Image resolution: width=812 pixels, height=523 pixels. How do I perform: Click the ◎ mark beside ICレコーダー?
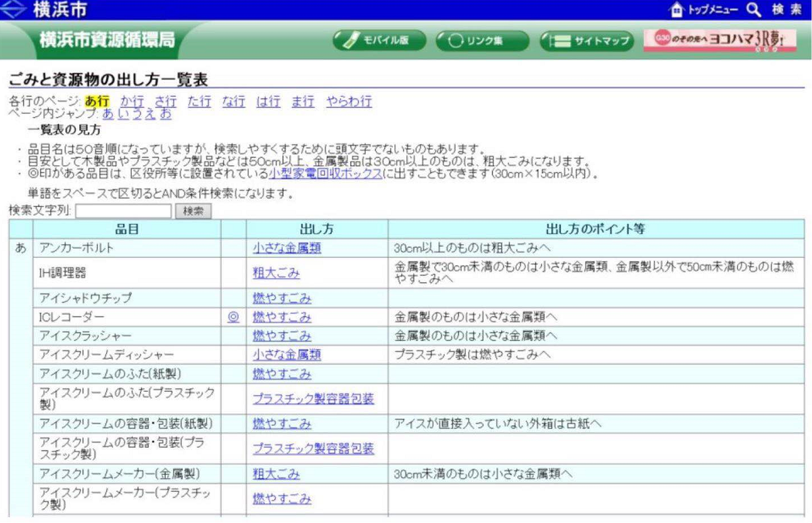click(x=233, y=317)
